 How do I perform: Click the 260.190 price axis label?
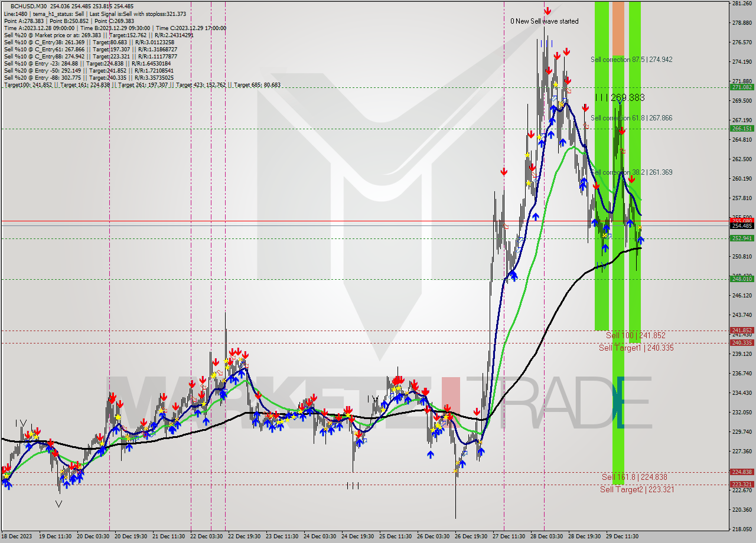(x=742, y=179)
